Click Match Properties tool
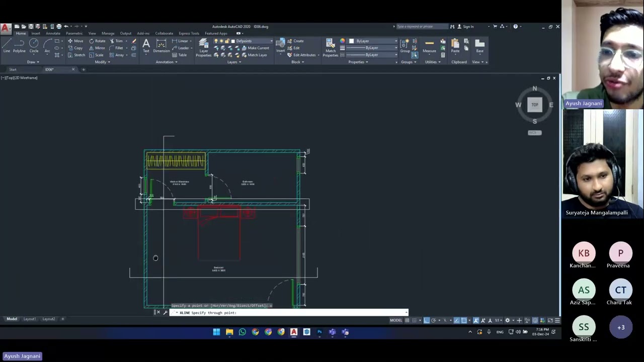This screenshot has height=362, width=644. point(331,47)
